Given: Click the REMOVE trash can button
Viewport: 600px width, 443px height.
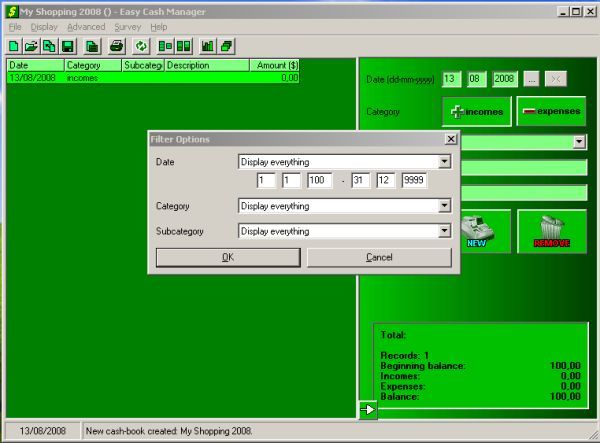Looking at the screenshot, I should (x=552, y=231).
